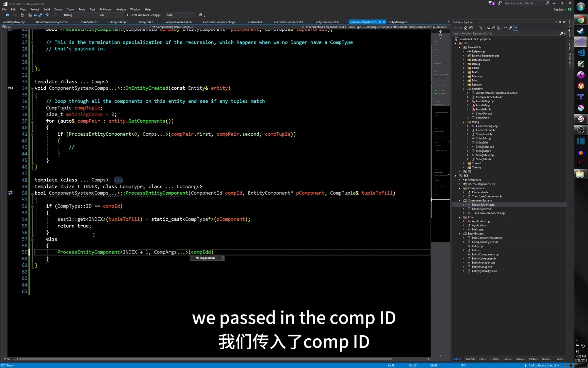The width and height of the screenshot is (588, 368).
Task: Open the Auto debug target dropdown
Action: [x=180, y=15]
